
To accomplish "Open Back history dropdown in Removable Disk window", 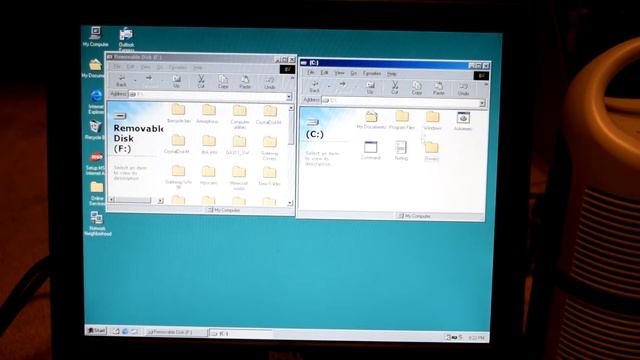I will coord(135,80).
